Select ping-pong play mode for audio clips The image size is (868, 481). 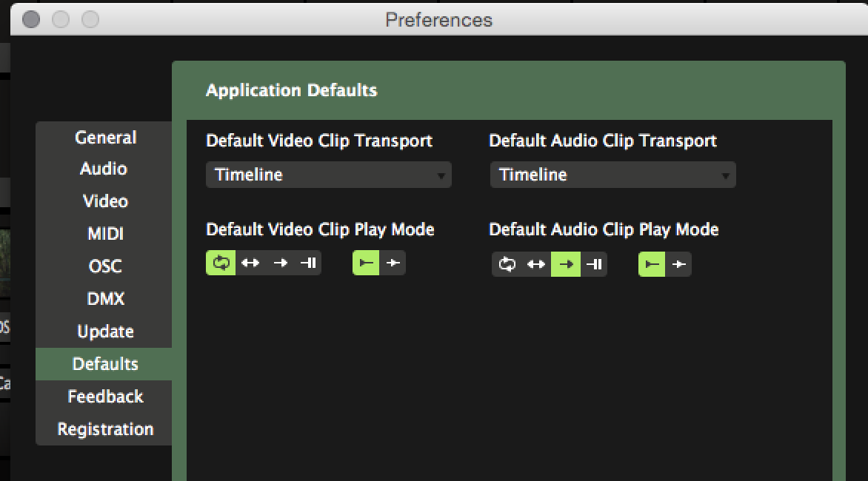[536, 264]
